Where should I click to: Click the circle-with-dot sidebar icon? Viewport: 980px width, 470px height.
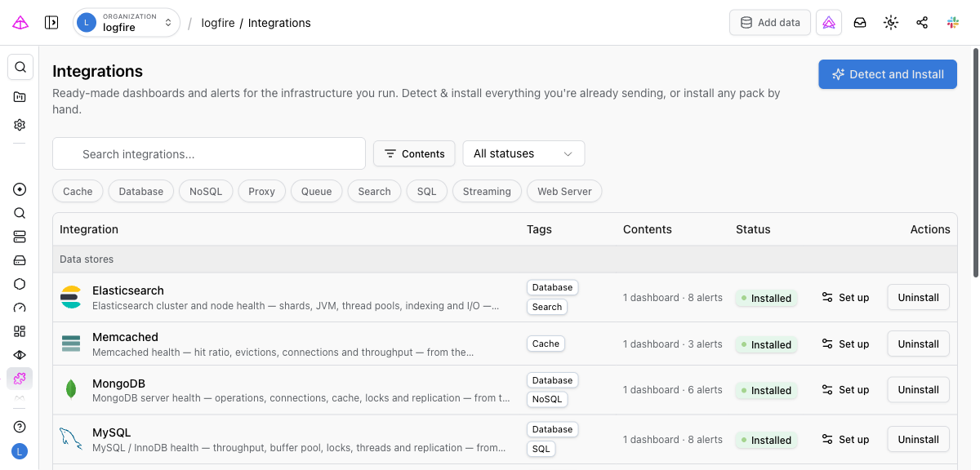pyautogui.click(x=20, y=189)
